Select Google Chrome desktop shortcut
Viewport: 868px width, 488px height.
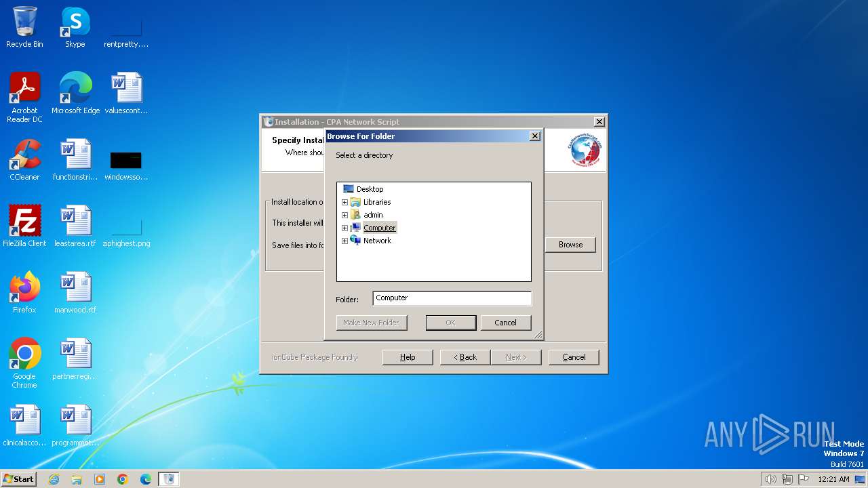(x=24, y=363)
